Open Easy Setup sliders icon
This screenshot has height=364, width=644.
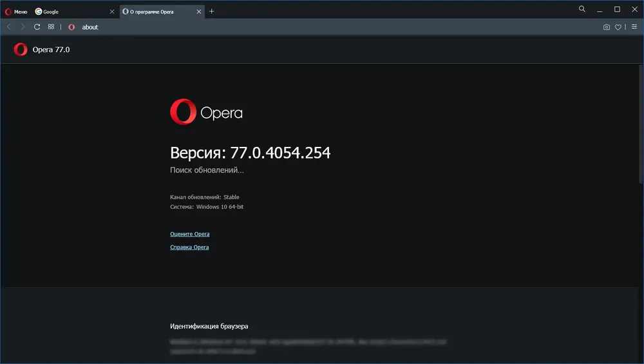point(634,26)
